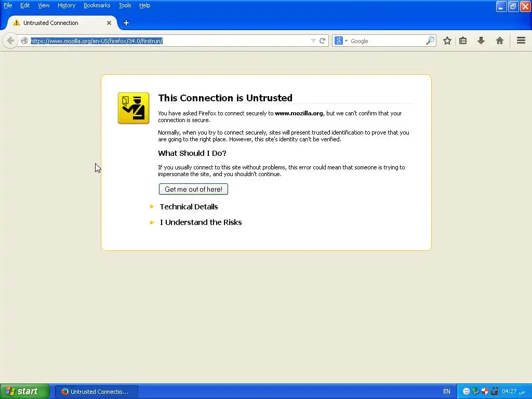Click the Back navigation arrow

(10, 41)
